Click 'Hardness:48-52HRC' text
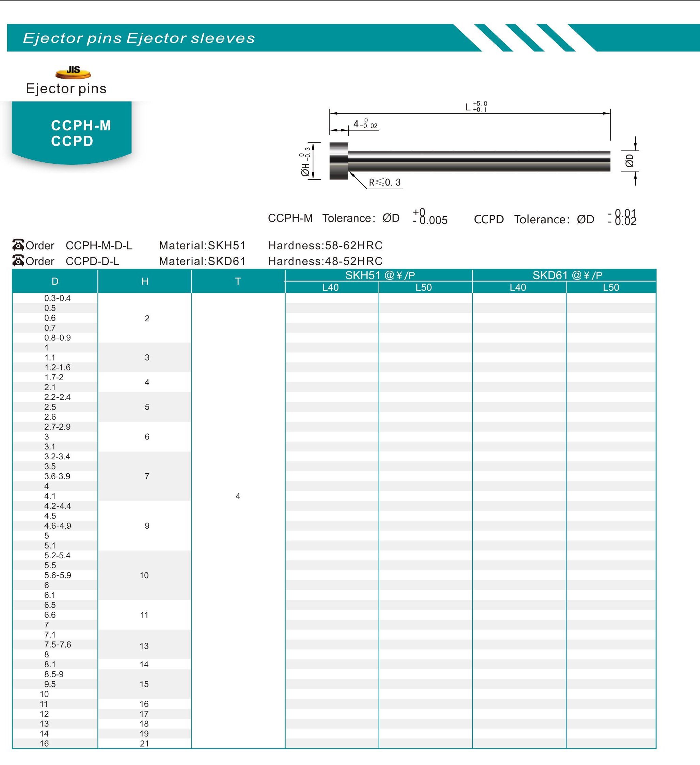 [325, 261]
